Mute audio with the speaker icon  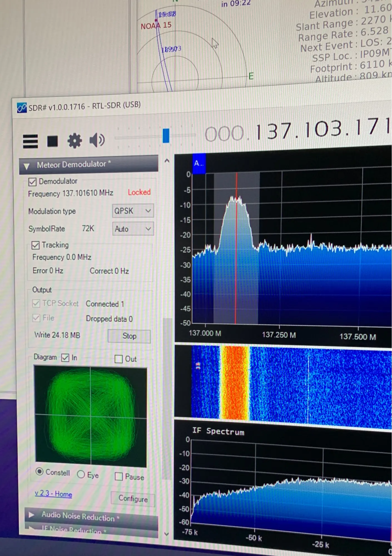[97, 140]
